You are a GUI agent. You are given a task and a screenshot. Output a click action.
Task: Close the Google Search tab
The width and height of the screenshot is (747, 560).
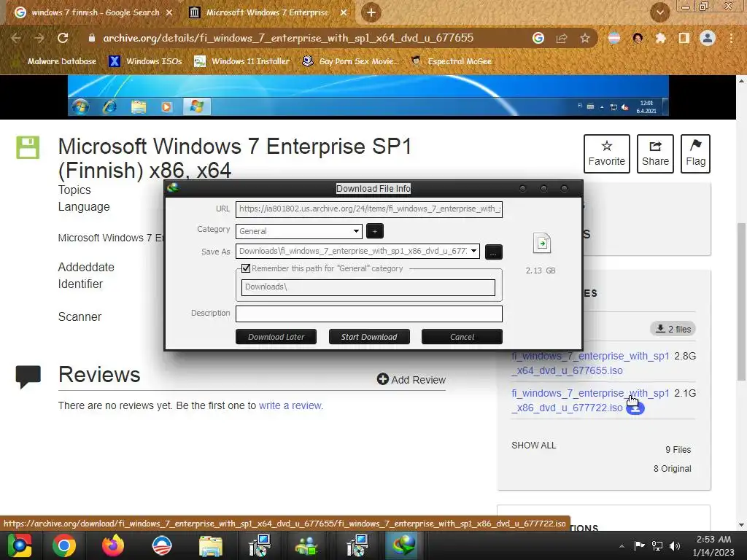169,12
